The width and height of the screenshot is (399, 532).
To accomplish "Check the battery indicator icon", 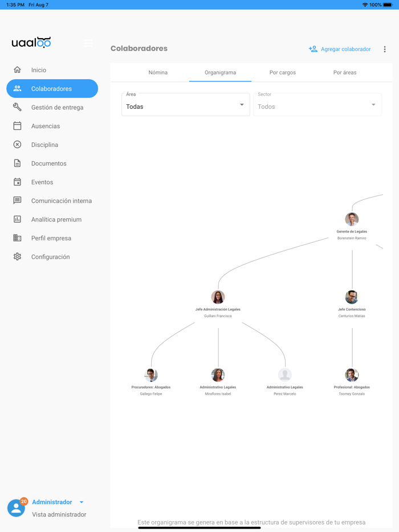I will [x=388, y=5].
